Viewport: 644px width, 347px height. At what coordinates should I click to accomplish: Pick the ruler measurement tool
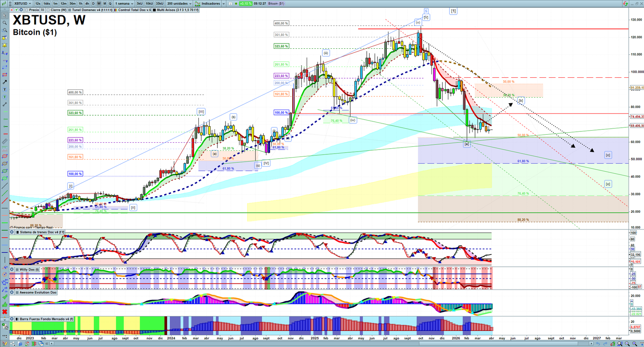click(x=5, y=141)
